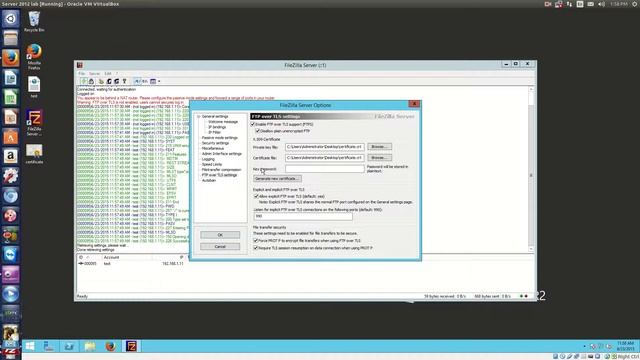Toggle Disallow plain unencrypted FTP checkbox
The width and height of the screenshot is (640, 360).
tap(258, 131)
